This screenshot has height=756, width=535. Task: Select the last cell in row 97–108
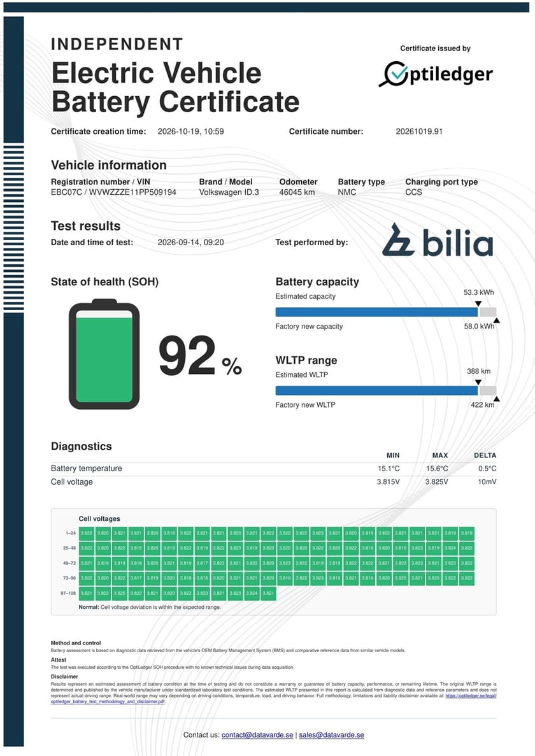tap(269, 594)
